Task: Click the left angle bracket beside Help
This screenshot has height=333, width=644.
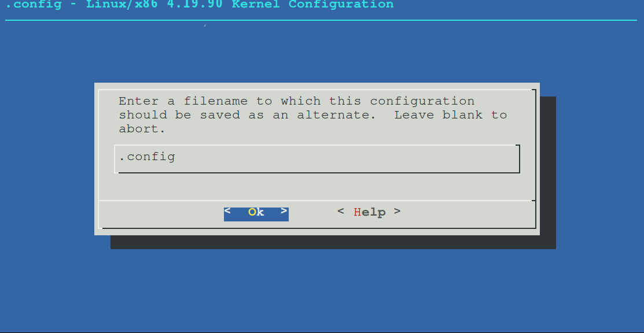Action: (x=340, y=212)
